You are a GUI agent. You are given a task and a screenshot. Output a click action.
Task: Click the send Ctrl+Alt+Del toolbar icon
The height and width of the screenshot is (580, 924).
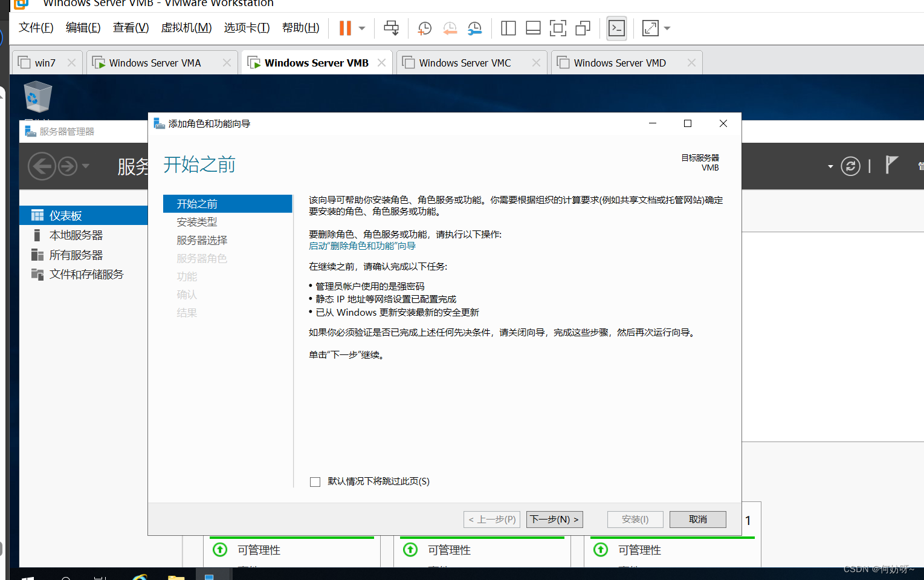coord(391,28)
